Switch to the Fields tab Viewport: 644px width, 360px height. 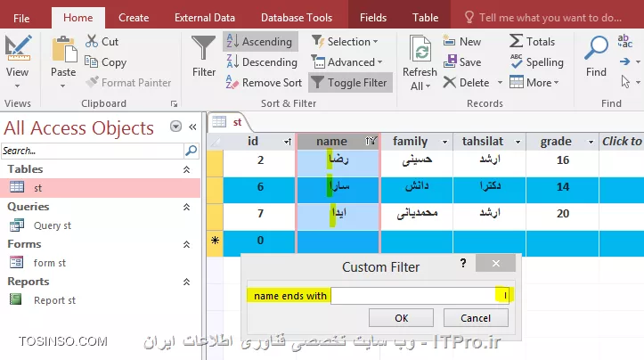pyautogui.click(x=373, y=18)
